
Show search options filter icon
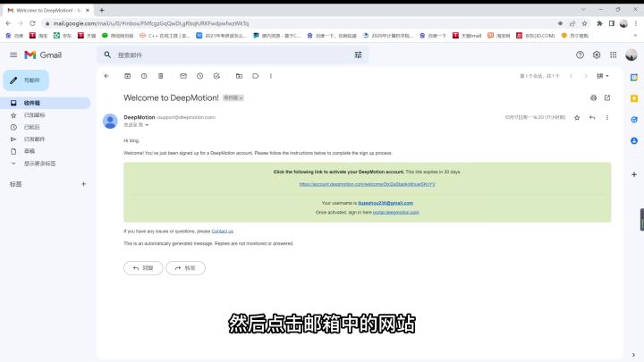click(x=358, y=55)
